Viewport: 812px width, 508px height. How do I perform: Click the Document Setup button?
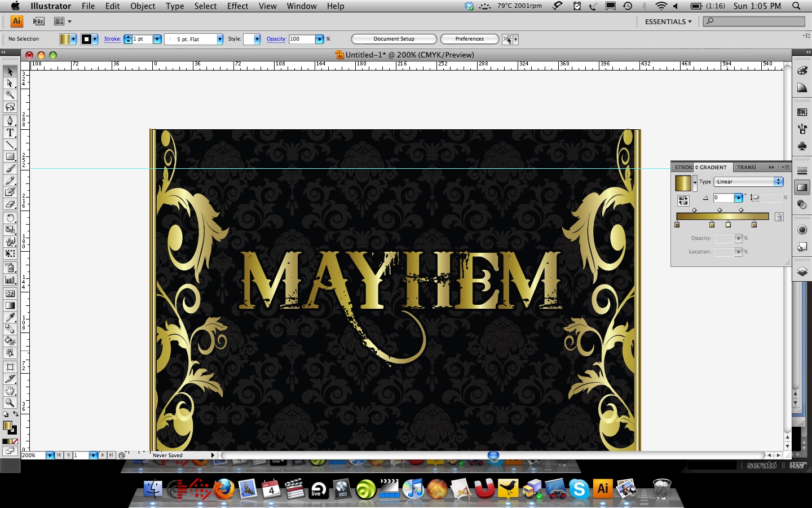pos(394,39)
